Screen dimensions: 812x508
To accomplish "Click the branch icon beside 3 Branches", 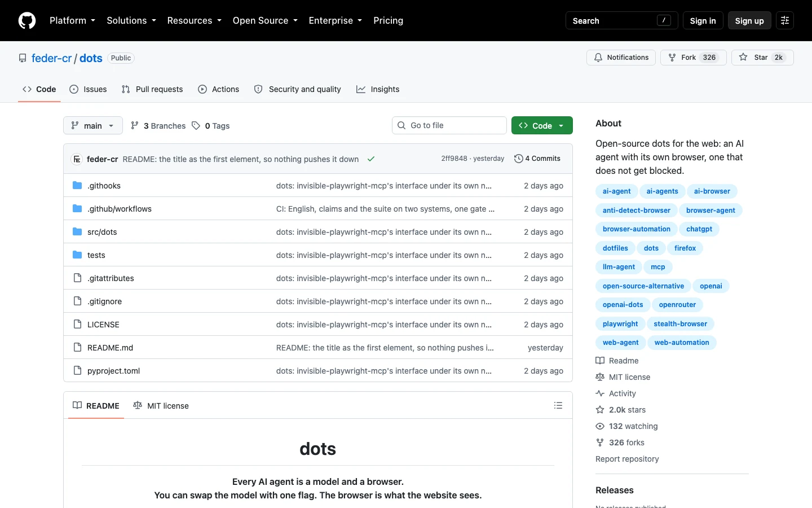I will click(135, 125).
